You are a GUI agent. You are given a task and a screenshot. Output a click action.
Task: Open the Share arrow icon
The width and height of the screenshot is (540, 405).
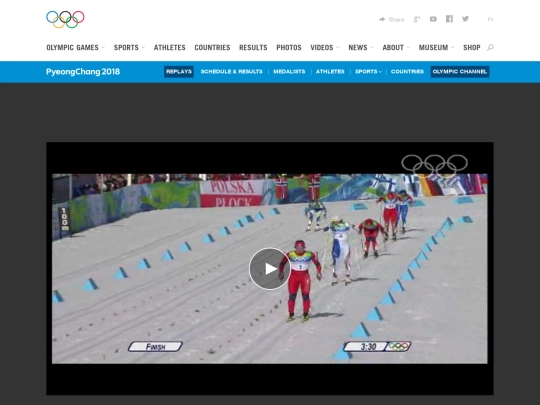coord(382,19)
